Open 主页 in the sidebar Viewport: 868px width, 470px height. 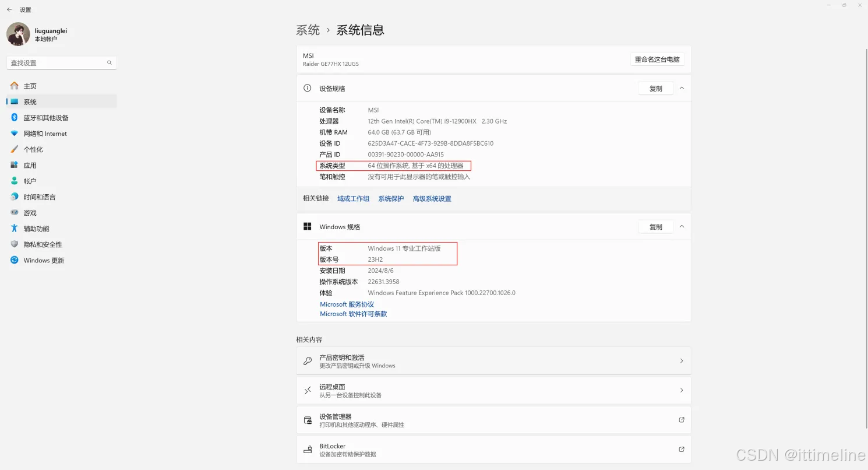[62, 86]
